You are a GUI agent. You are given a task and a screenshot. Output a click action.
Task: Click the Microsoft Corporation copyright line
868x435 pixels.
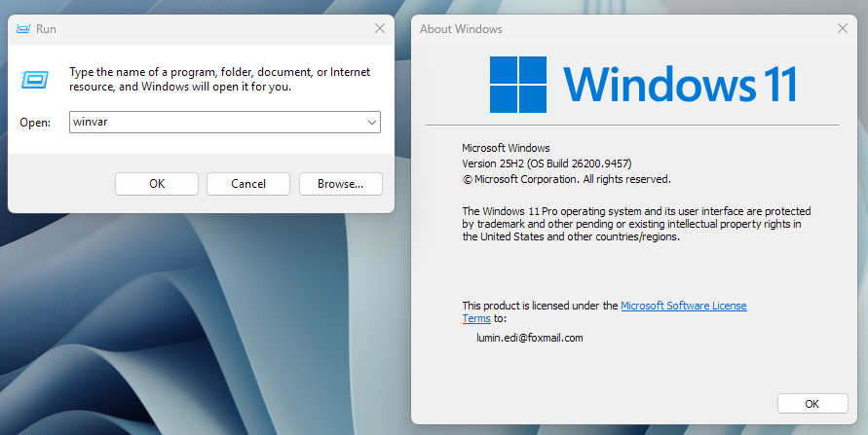coord(567,179)
